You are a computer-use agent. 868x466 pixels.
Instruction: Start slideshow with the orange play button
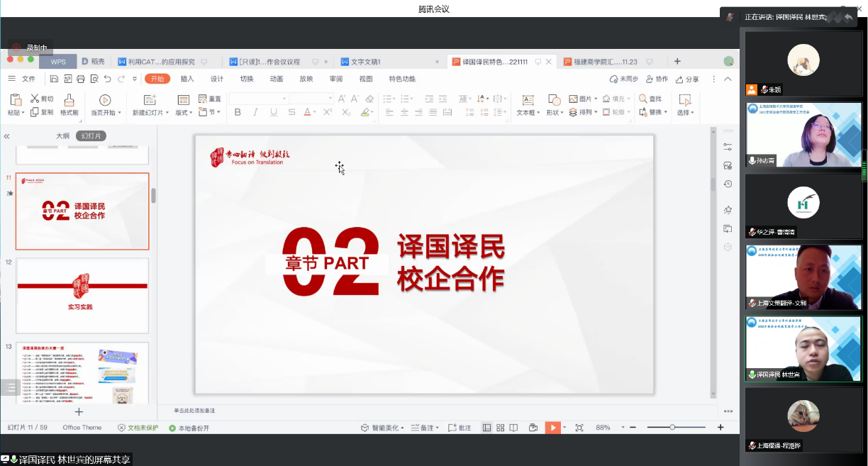pos(552,428)
